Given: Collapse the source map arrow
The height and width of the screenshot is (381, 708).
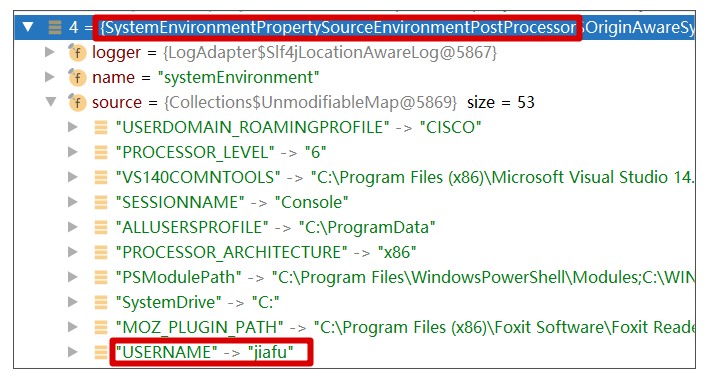Looking at the screenshot, I should click(x=51, y=102).
